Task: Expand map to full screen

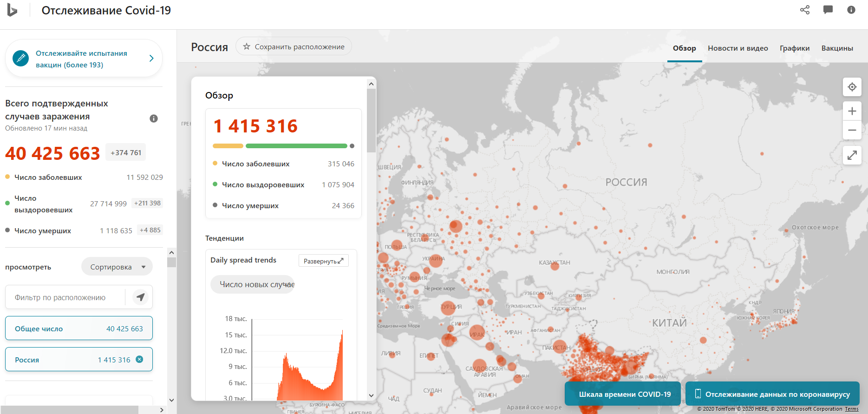Action: [x=852, y=155]
